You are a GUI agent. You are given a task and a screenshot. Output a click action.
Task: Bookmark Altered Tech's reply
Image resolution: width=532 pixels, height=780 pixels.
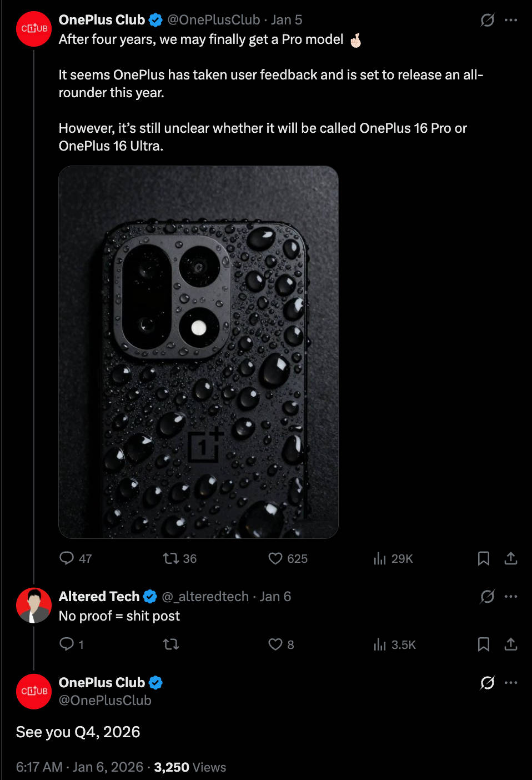[484, 644]
